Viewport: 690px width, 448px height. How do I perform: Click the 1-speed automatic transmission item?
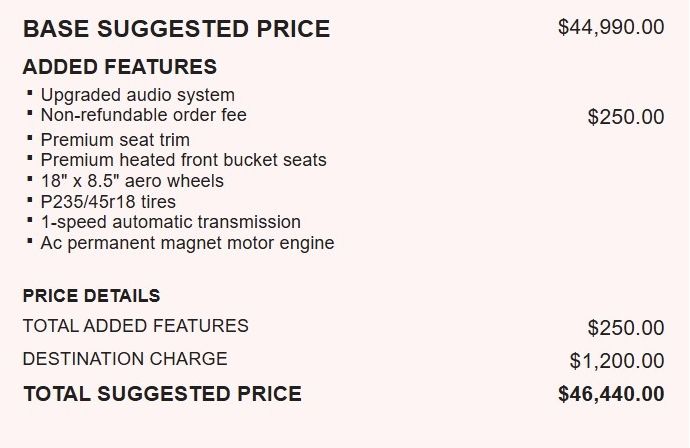[171, 222]
